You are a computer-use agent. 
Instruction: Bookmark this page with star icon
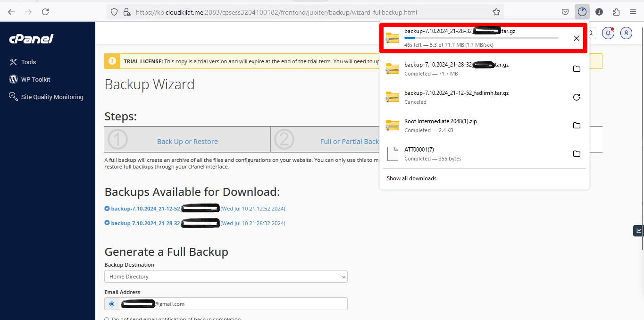pos(496,12)
